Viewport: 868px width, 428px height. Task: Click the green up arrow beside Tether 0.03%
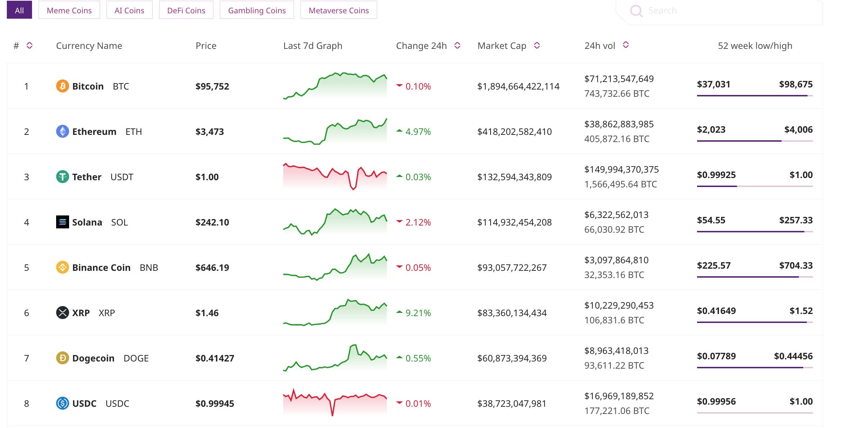point(399,176)
